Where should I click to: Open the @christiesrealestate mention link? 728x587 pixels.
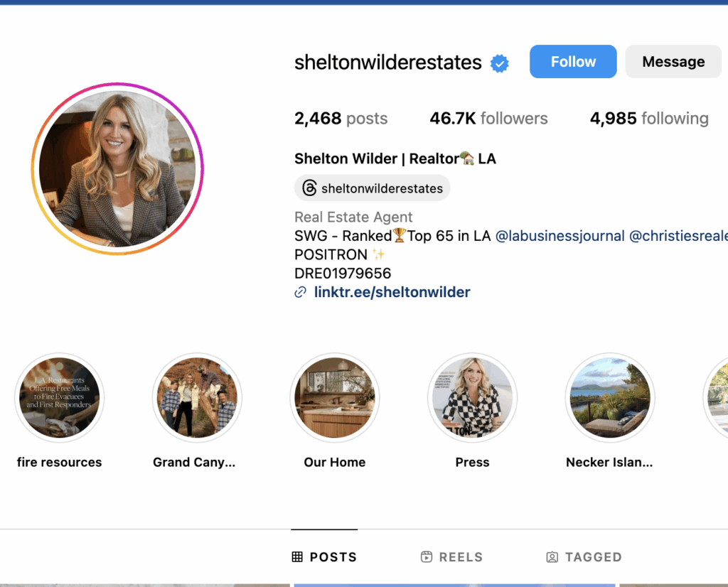click(678, 236)
